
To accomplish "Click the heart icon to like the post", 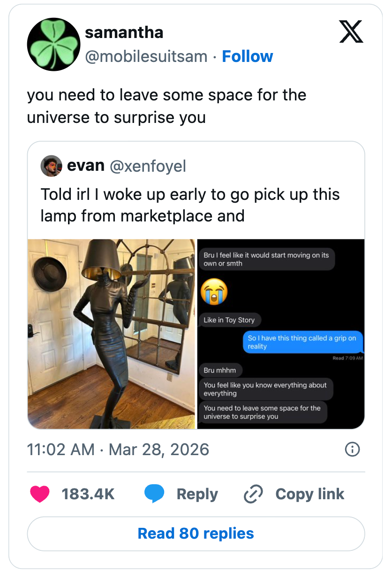I will pyautogui.click(x=40, y=494).
